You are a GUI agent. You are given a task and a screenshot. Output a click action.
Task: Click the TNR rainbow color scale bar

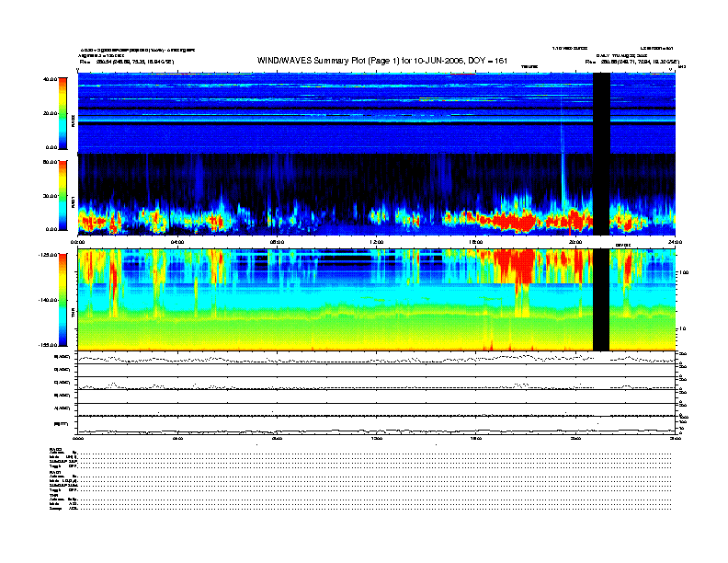pos(63,300)
